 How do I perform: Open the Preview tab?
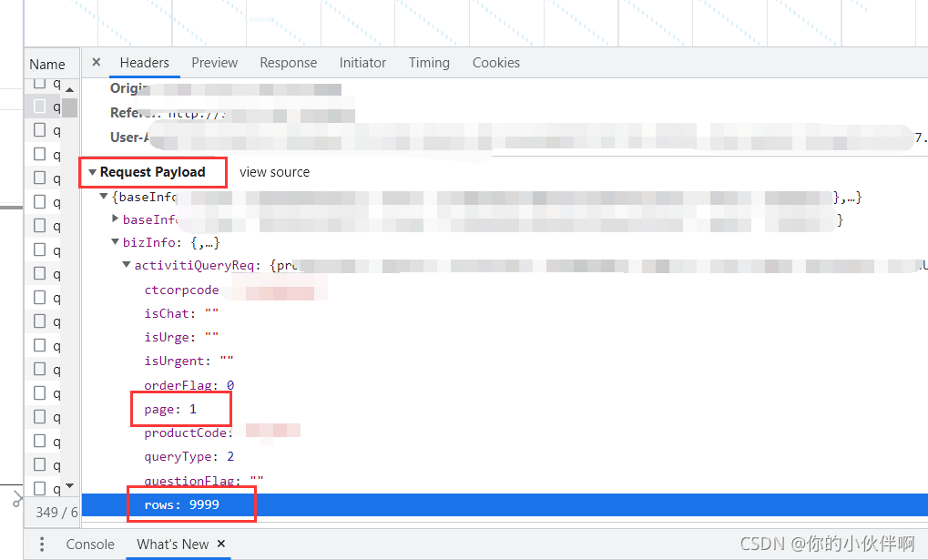[214, 63]
